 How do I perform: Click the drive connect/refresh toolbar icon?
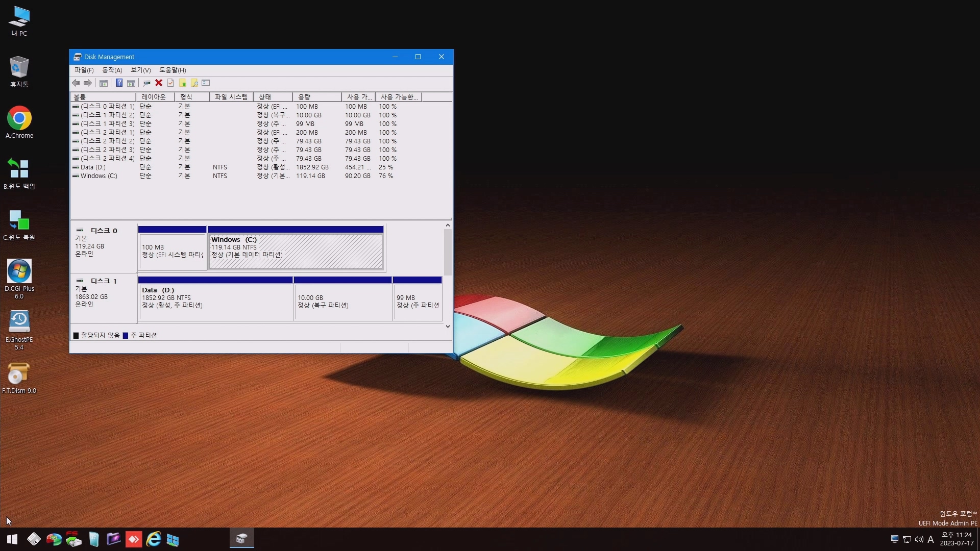[146, 83]
